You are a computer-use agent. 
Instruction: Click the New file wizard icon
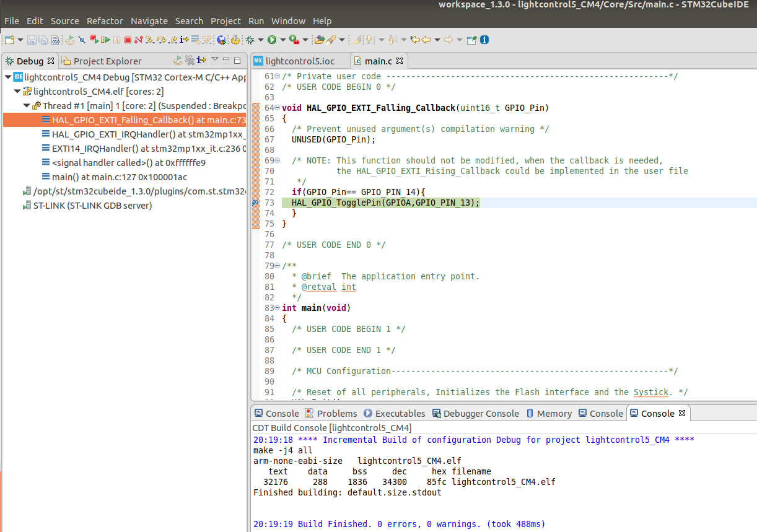point(9,40)
